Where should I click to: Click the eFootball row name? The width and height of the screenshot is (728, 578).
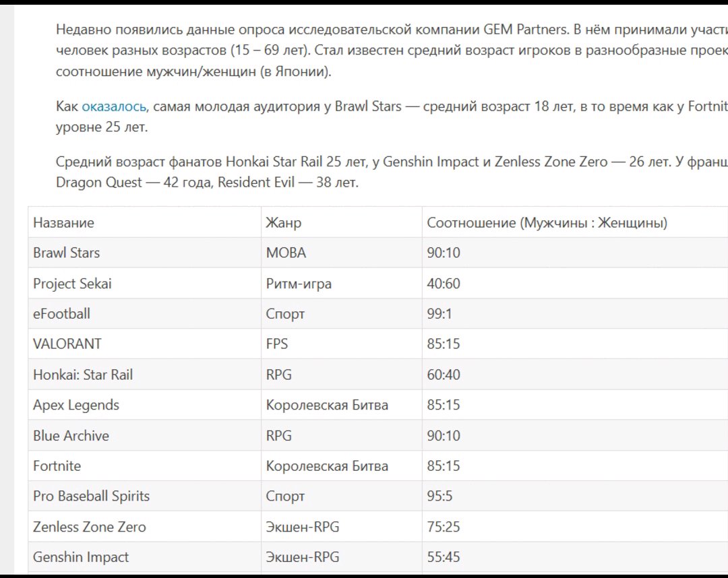(61, 314)
